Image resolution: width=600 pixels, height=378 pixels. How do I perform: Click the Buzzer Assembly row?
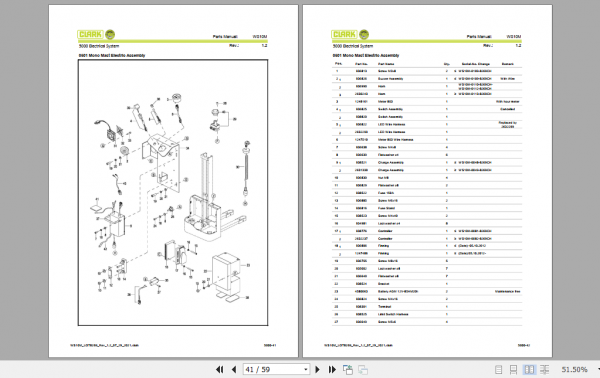[427, 78]
